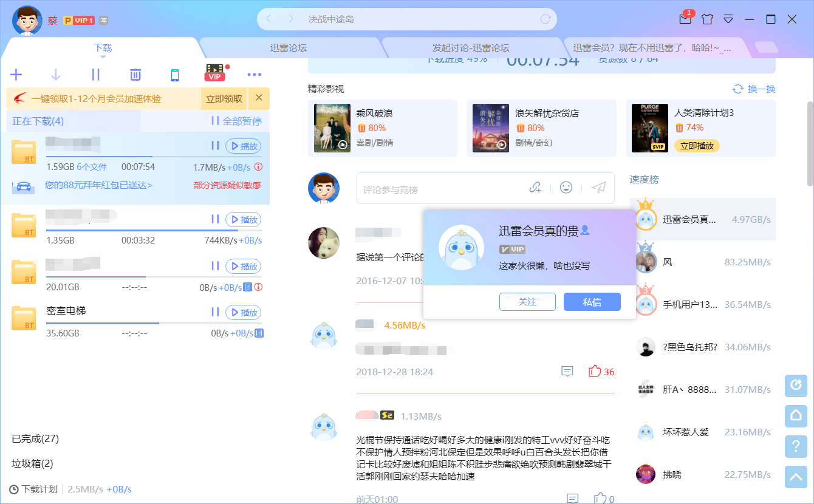814x504 pixels.
Task: Click the vertical scrollbar on the right
Action: (x=810, y=144)
